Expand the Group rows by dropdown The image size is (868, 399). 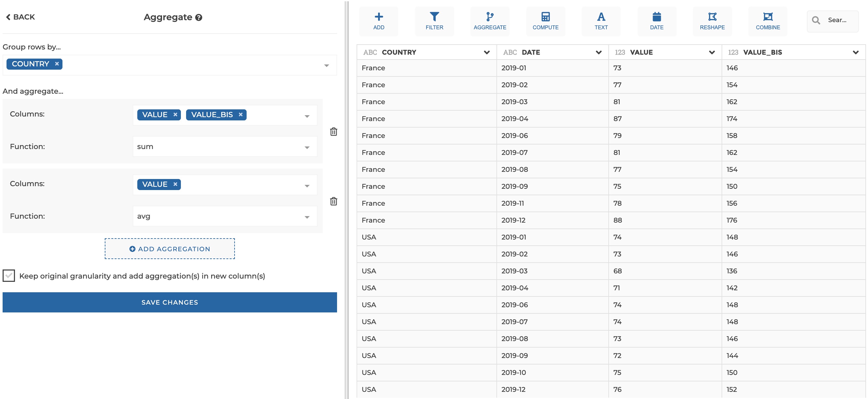tap(326, 65)
